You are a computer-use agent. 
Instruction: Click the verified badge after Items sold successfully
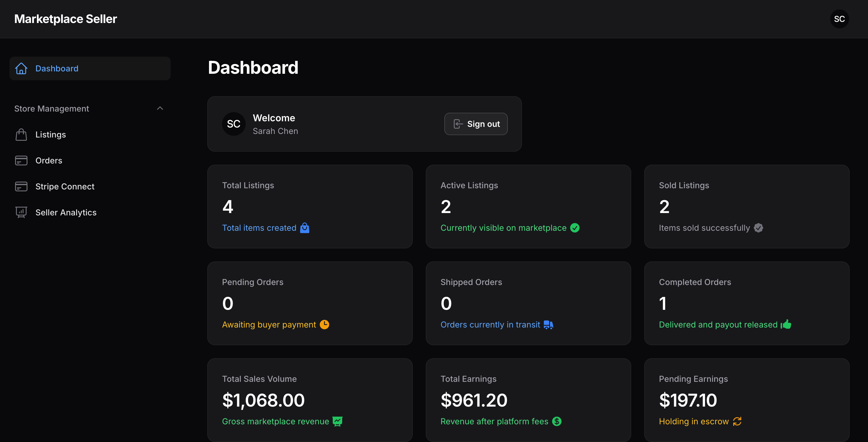[x=758, y=228]
